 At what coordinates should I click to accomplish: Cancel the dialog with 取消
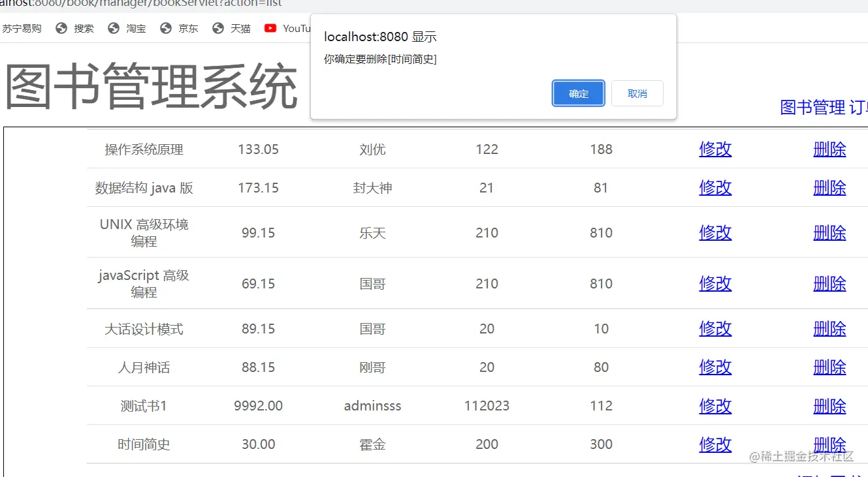click(637, 93)
